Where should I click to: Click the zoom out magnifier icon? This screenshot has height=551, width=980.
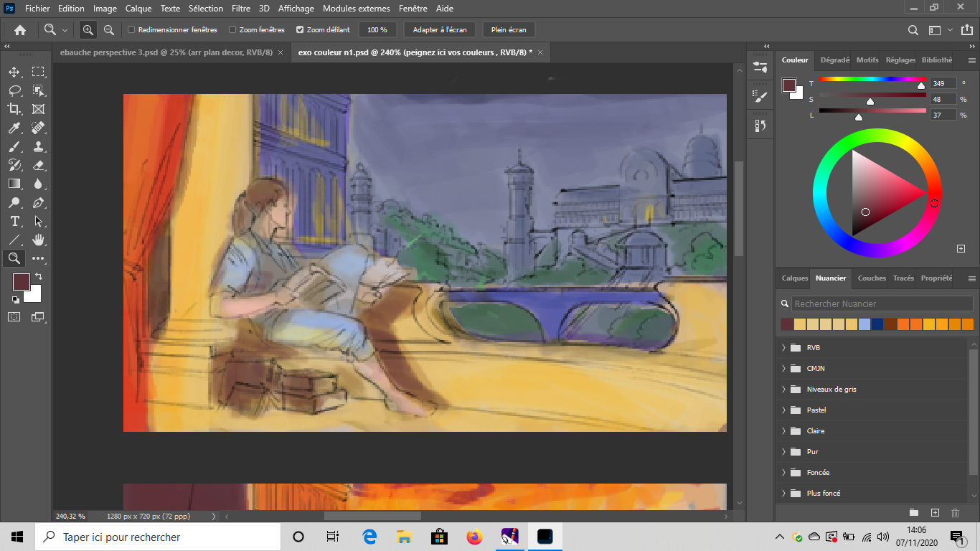pos(109,30)
